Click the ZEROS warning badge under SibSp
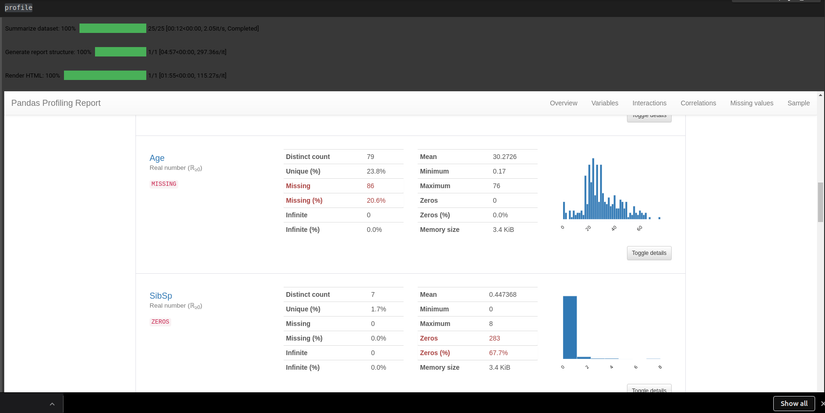This screenshot has height=413, width=825. [160, 321]
